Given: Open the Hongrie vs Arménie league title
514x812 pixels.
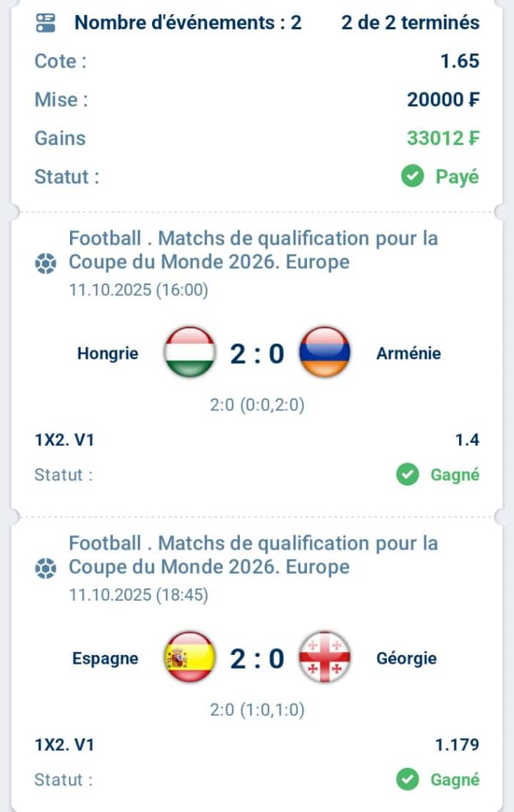Looking at the screenshot, I should (253, 250).
